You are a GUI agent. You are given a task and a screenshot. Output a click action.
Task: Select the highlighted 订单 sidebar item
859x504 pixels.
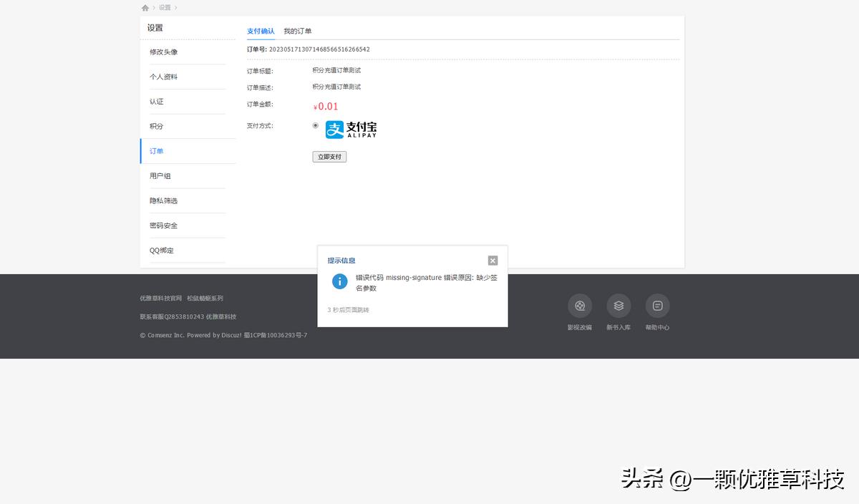point(157,151)
